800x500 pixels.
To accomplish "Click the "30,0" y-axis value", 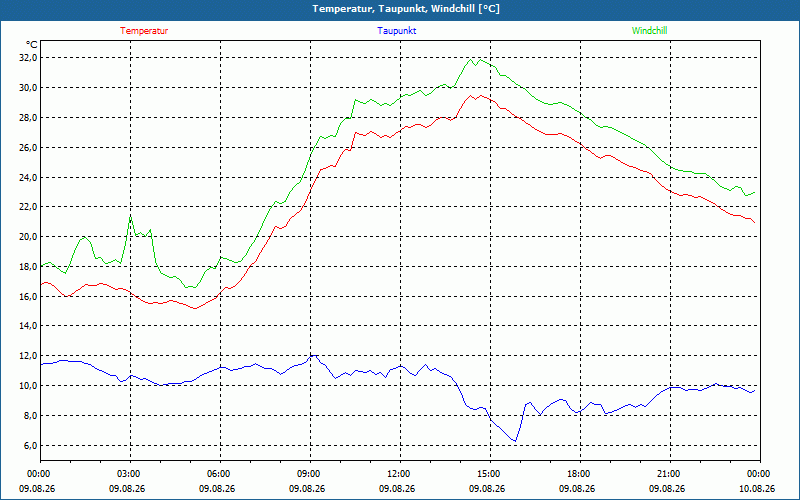I will [29, 88].
